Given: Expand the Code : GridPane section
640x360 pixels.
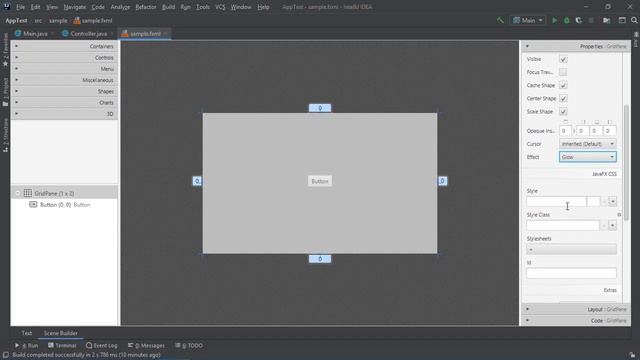Looking at the screenshot, I should click(x=576, y=320).
